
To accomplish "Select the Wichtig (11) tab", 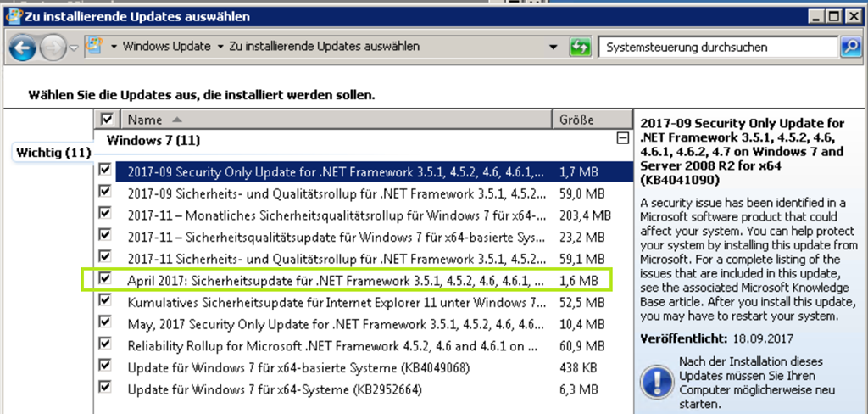I will coord(53,153).
